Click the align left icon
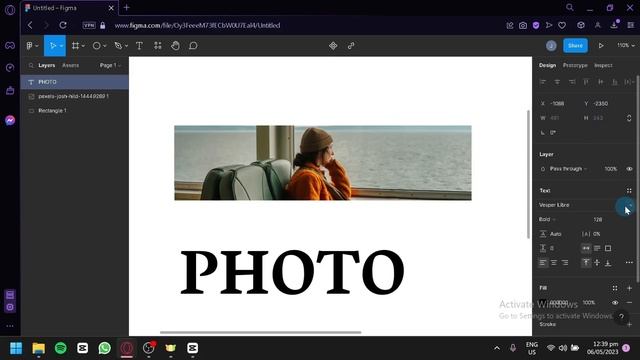 click(543, 82)
